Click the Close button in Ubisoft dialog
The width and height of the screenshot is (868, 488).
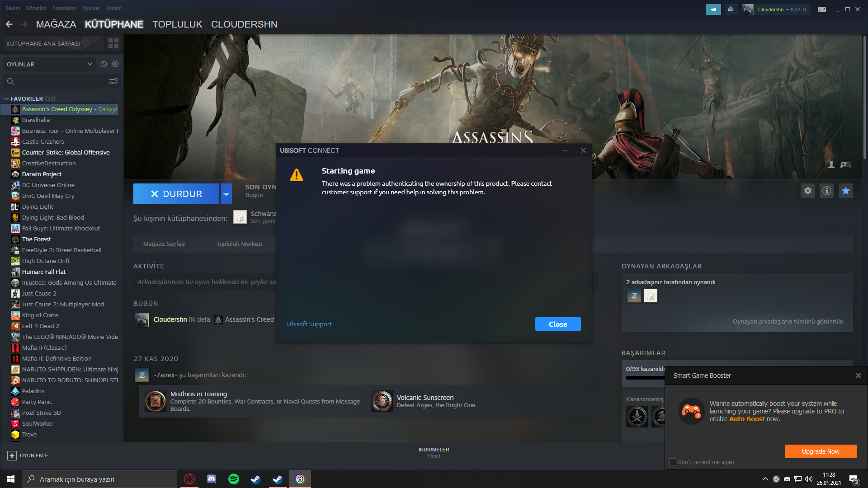[558, 324]
